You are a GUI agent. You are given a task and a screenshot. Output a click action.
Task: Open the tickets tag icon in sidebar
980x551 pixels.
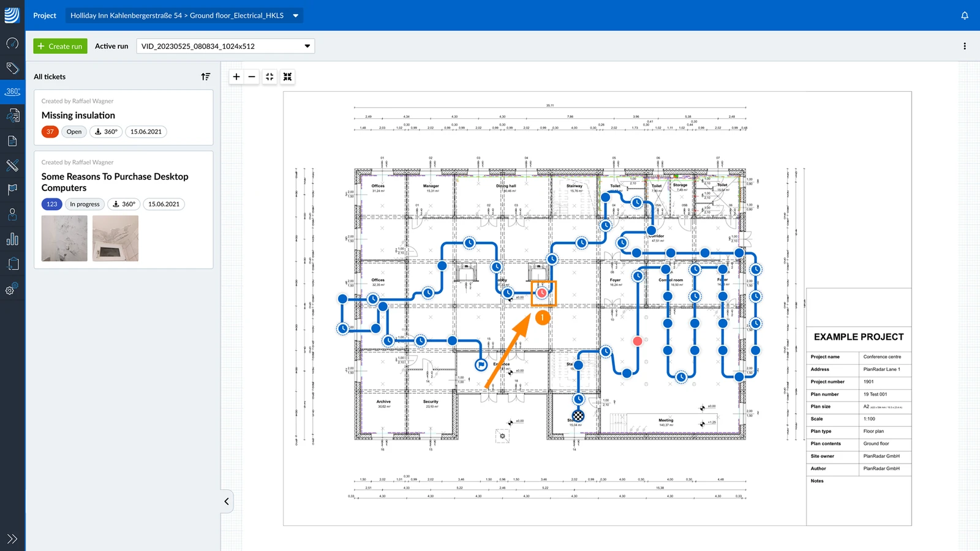tap(12, 68)
